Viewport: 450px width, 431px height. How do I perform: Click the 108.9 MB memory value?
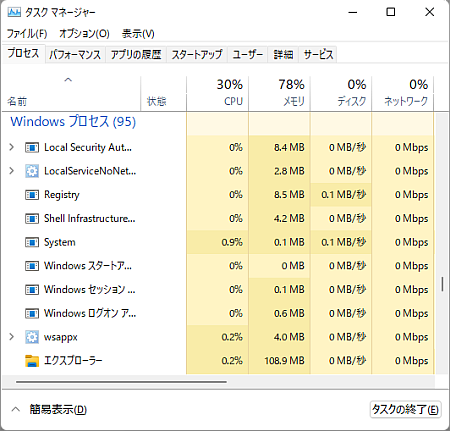(284, 361)
